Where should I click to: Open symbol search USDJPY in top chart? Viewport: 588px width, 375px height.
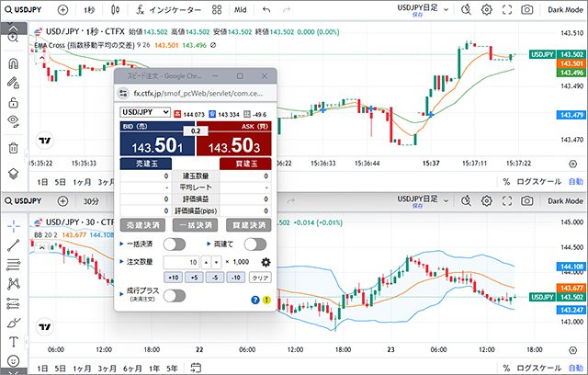22,10
